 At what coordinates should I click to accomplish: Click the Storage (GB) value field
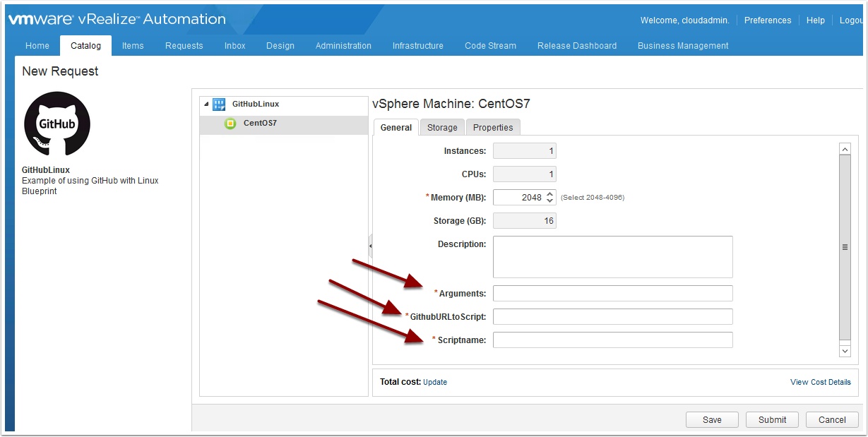click(525, 221)
